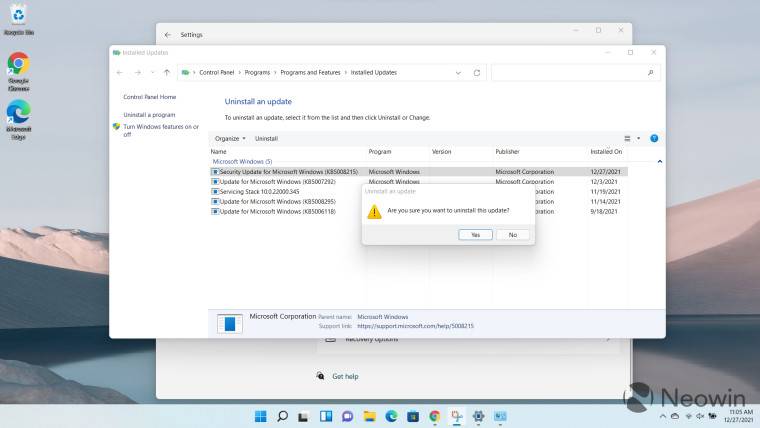The width and height of the screenshot is (760, 428).
Task: Open the Windows Start button on taskbar
Action: [261, 415]
